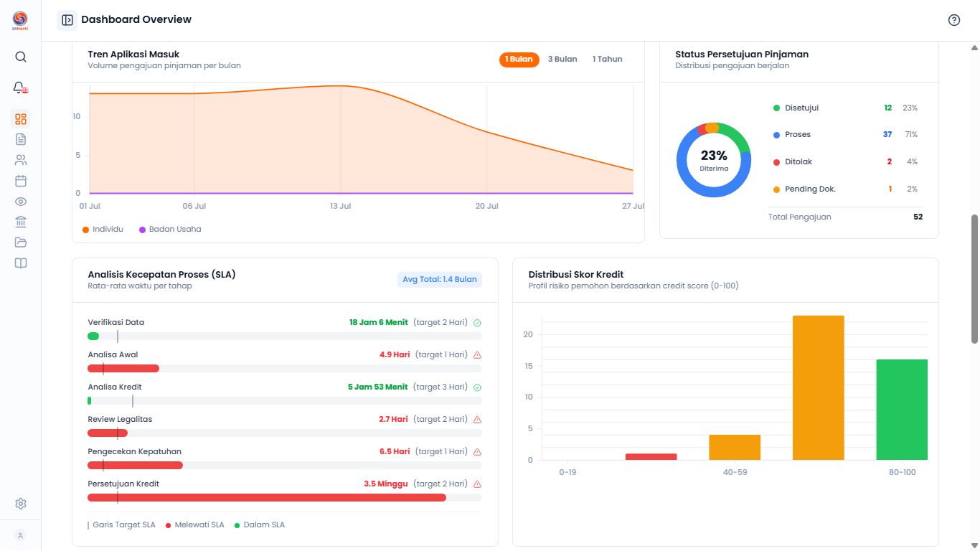This screenshot has height=551, width=980.
Task: Select the dashboard grid icon in sidebar
Action: [21, 119]
